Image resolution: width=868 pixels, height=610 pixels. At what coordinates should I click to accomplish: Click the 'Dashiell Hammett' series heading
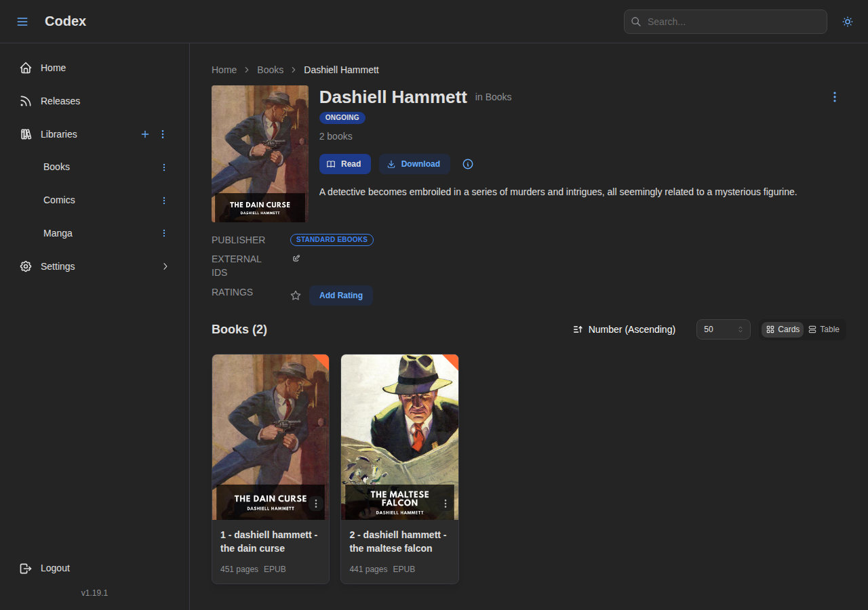(393, 97)
